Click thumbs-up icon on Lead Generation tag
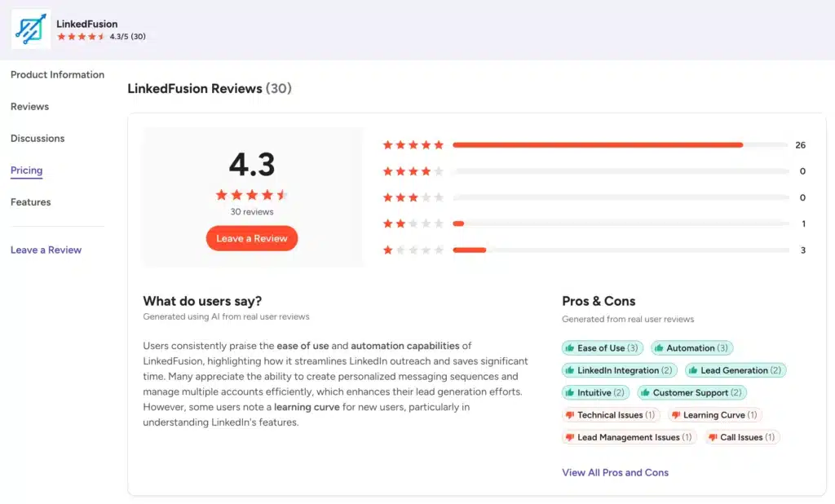Screen dimensions: 835x504 click(x=693, y=370)
